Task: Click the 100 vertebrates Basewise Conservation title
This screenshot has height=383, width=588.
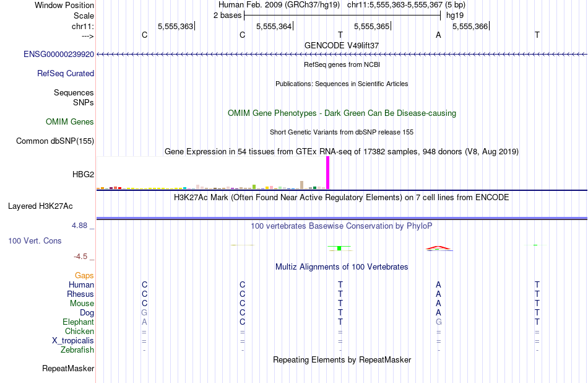Action: (x=342, y=226)
